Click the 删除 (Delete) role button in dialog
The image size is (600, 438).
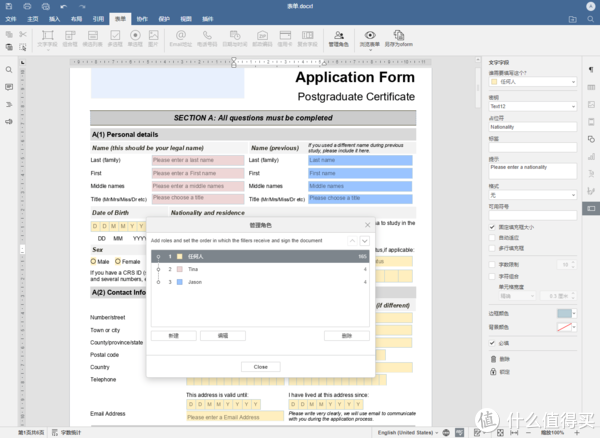click(347, 335)
